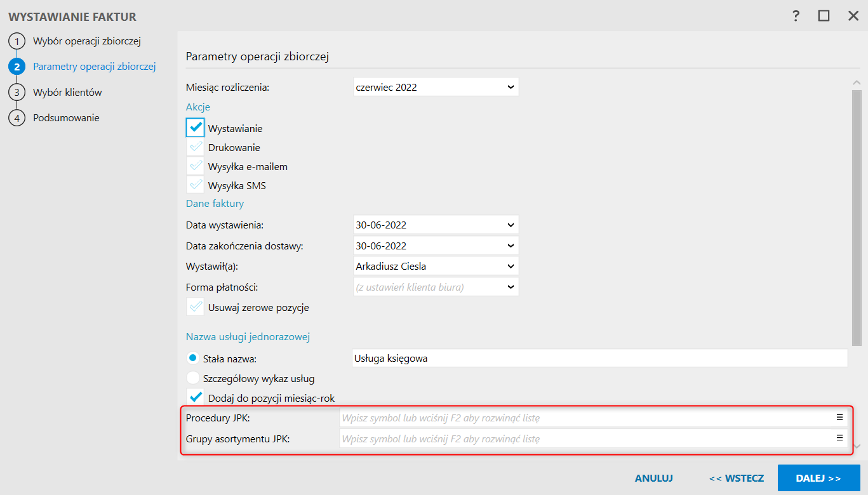Click the Akcje section heading
Screen dimensions: 868x495
click(x=198, y=107)
